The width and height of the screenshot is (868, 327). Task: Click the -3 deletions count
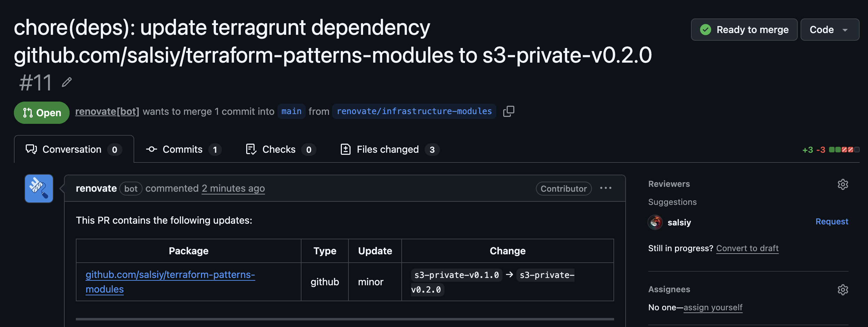pyautogui.click(x=821, y=150)
